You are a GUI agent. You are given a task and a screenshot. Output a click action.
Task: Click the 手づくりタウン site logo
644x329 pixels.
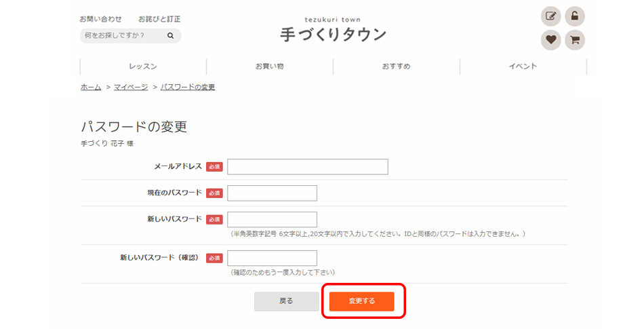coord(333,31)
